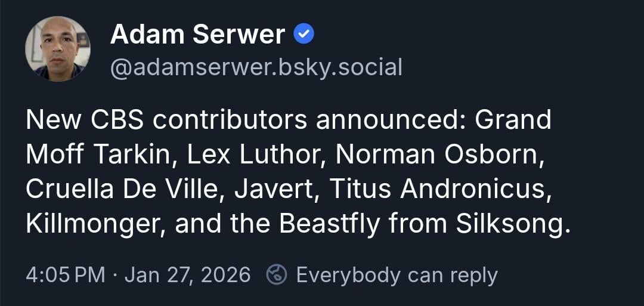Click the Jan 27, 2026 date
Viewport: 644px width, 306px height.
click(187, 275)
